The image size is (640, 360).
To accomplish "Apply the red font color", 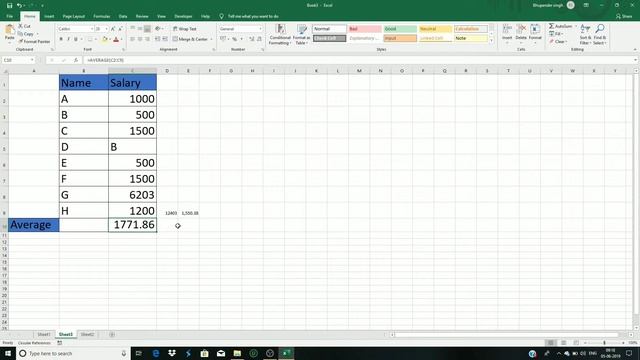I will pos(116,39).
